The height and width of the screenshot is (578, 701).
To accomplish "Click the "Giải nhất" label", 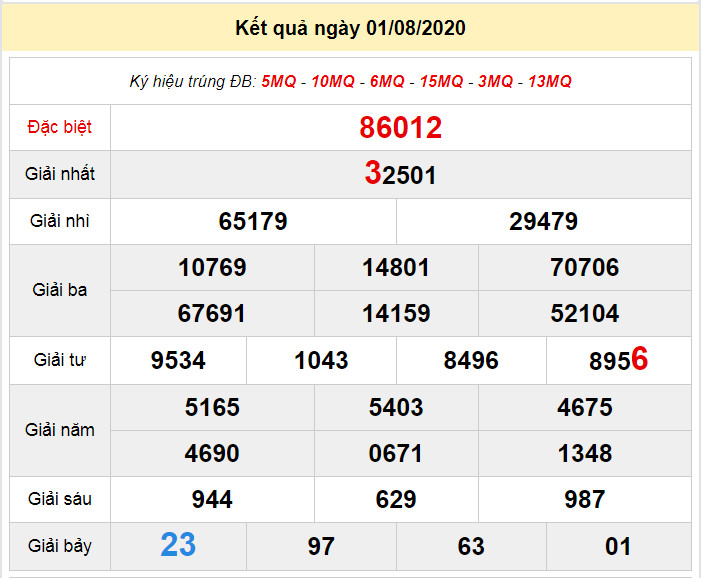I will (x=59, y=174).
